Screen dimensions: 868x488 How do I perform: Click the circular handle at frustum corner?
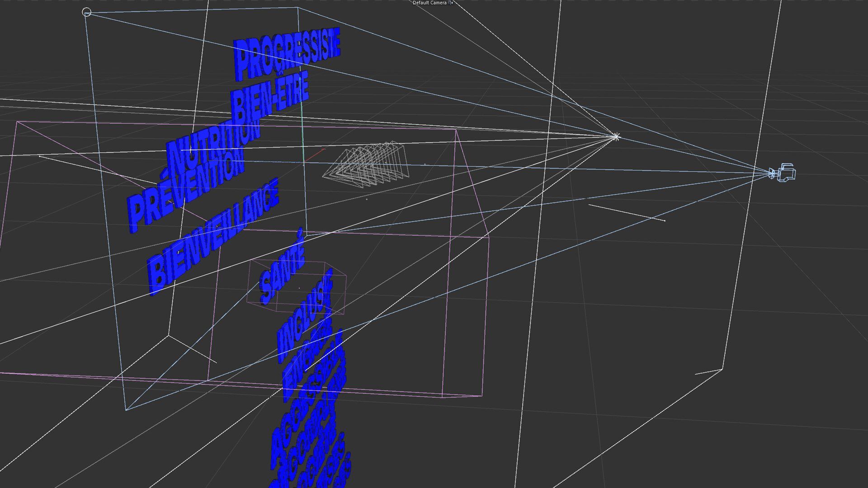click(87, 13)
